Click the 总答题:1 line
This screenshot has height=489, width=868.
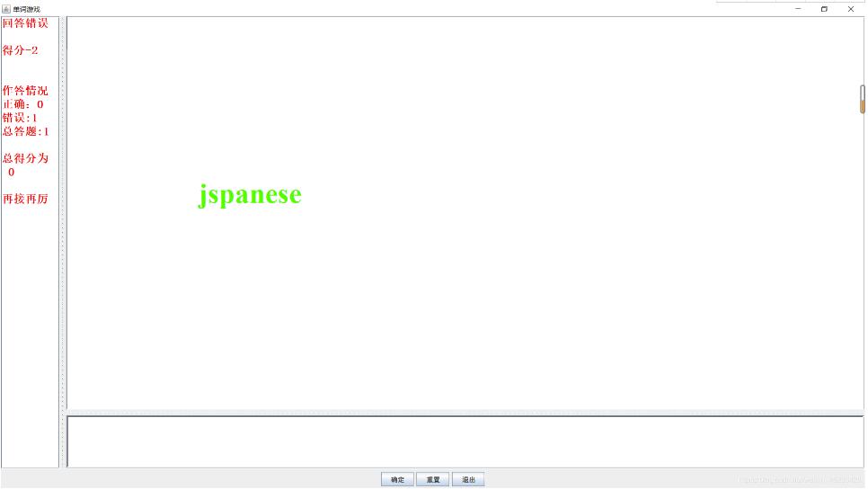click(x=25, y=131)
